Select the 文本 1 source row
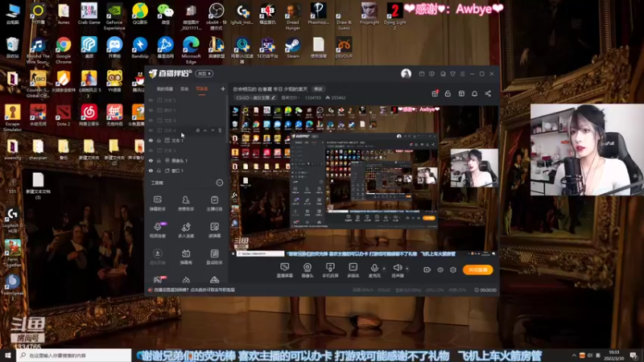Screen dimensions: 644x362 186,140
